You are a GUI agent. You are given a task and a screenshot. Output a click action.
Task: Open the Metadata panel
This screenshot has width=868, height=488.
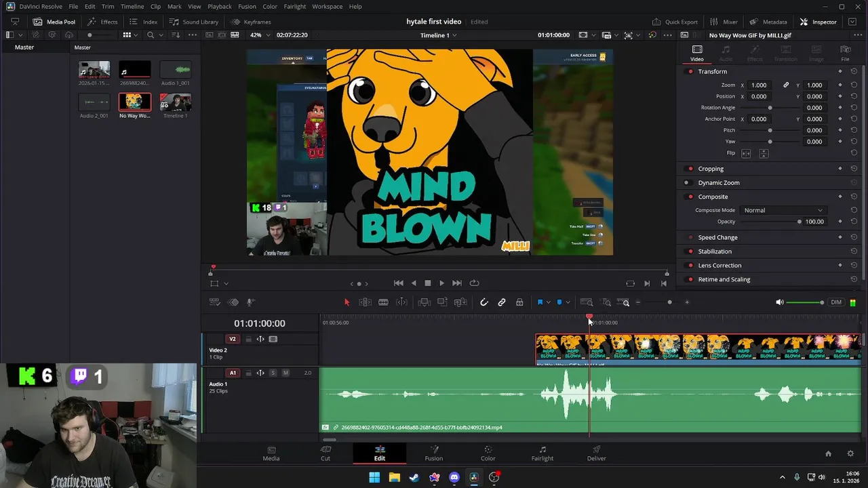pos(768,22)
